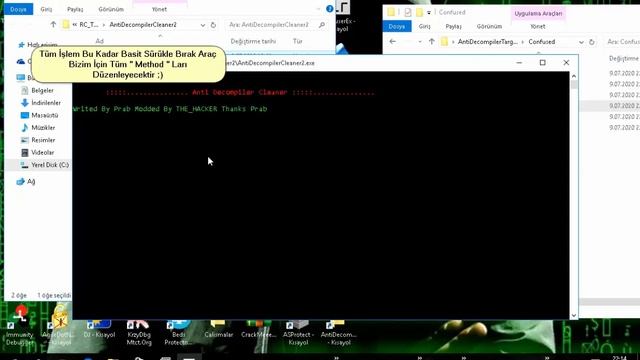The width and height of the screenshot is (640, 360).
Task: Sort by Değiştirme tarihi column in left Explorer
Action: [x=253, y=42]
